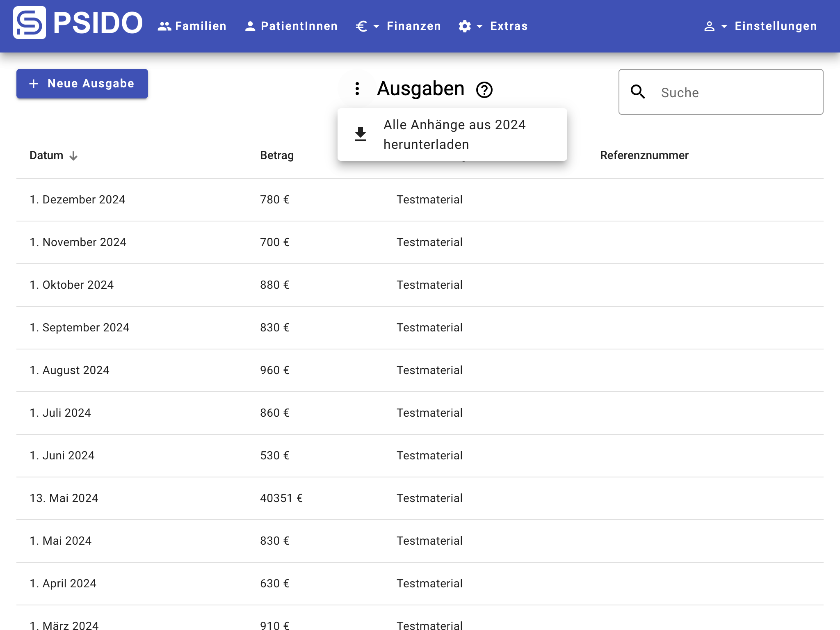Image resolution: width=840 pixels, height=630 pixels.
Task: Click the PatientInnen person icon
Action: 250,27
